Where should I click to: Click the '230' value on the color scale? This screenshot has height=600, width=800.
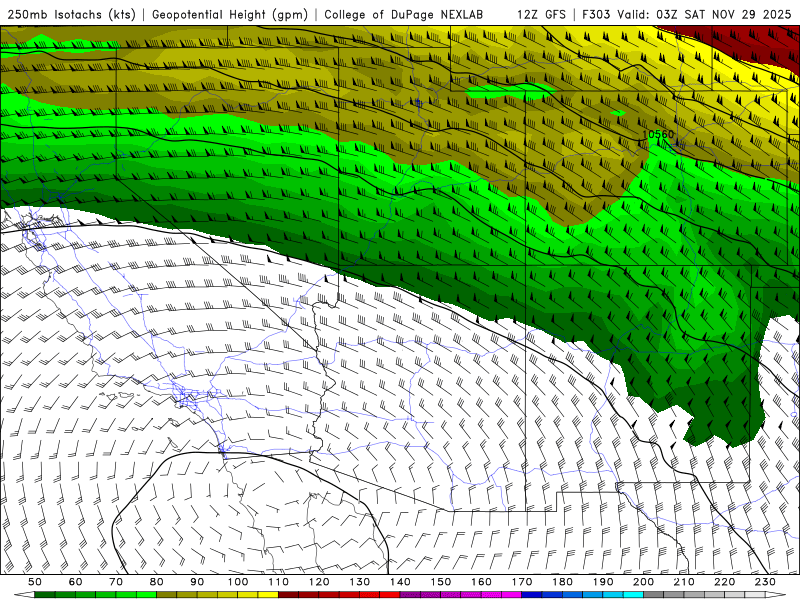point(765,582)
